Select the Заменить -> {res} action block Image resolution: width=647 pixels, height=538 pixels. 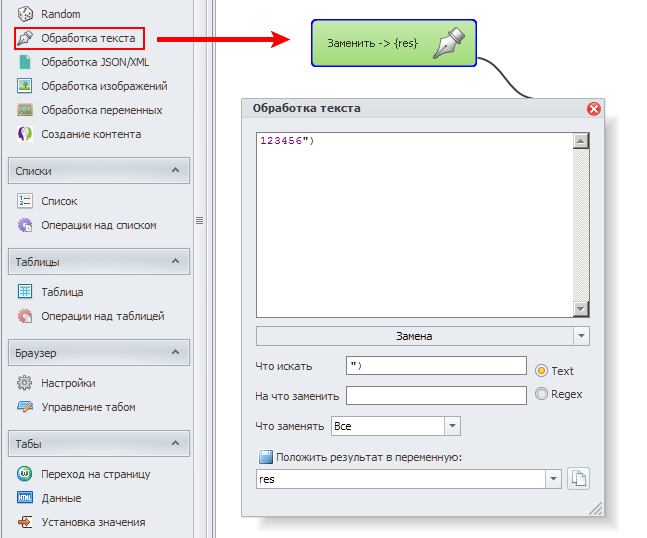coord(394,43)
